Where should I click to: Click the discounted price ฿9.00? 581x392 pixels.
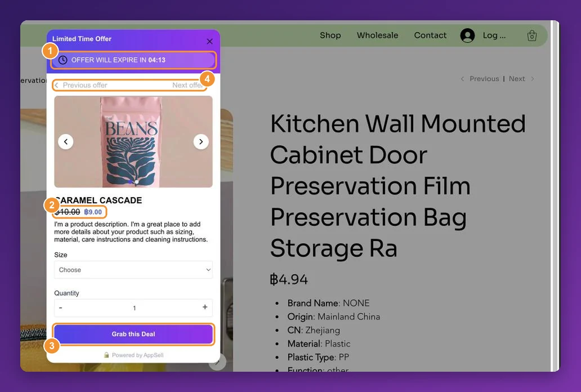coord(93,212)
